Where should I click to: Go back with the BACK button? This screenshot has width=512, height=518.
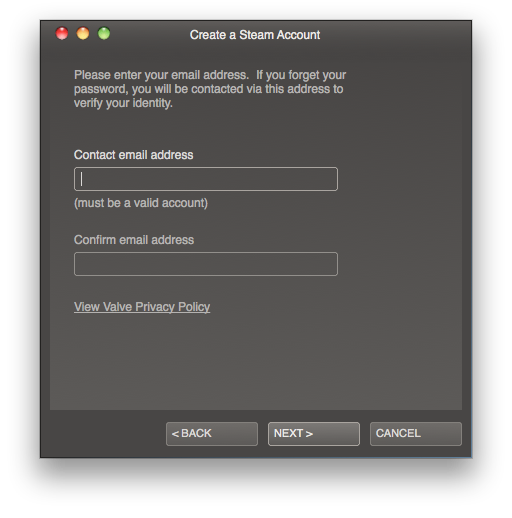(x=212, y=434)
